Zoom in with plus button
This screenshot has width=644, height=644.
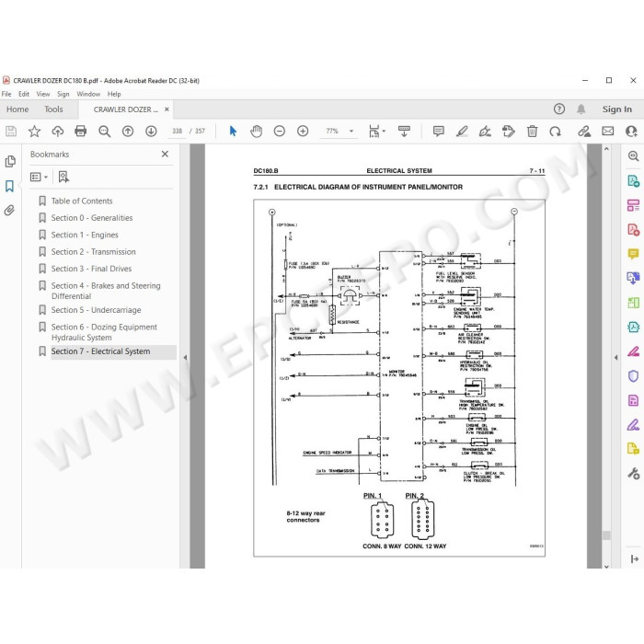(303, 131)
